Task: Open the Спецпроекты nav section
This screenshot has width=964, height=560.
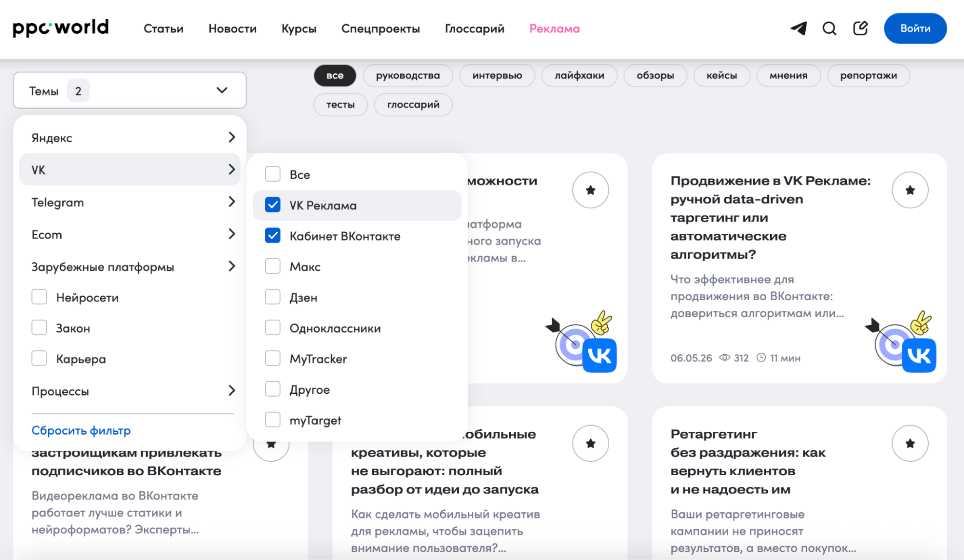Action: click(x=380, y=28)
